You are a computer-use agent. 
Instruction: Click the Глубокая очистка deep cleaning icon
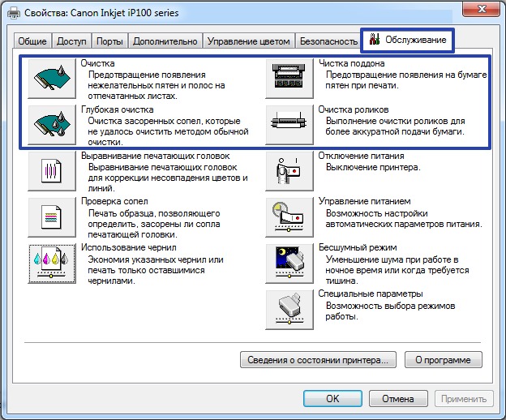click(x=52, y=125)
